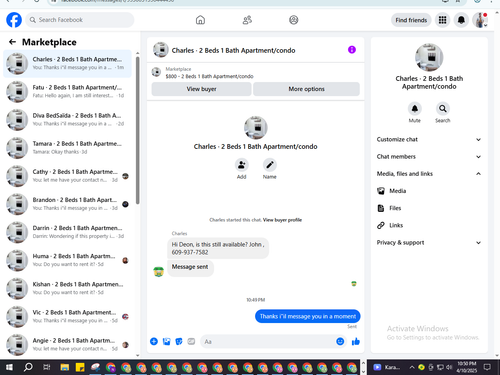The width and height of the screenshot is (500, 375).
Task: Attach a file with the photo icon
Action: (x=166, y=341)
